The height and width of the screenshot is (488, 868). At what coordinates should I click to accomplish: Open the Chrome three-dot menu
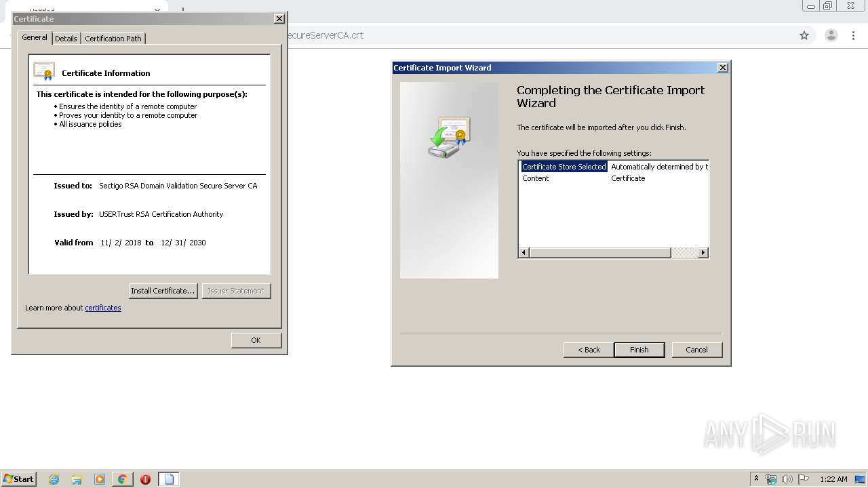tap(853, 35)
